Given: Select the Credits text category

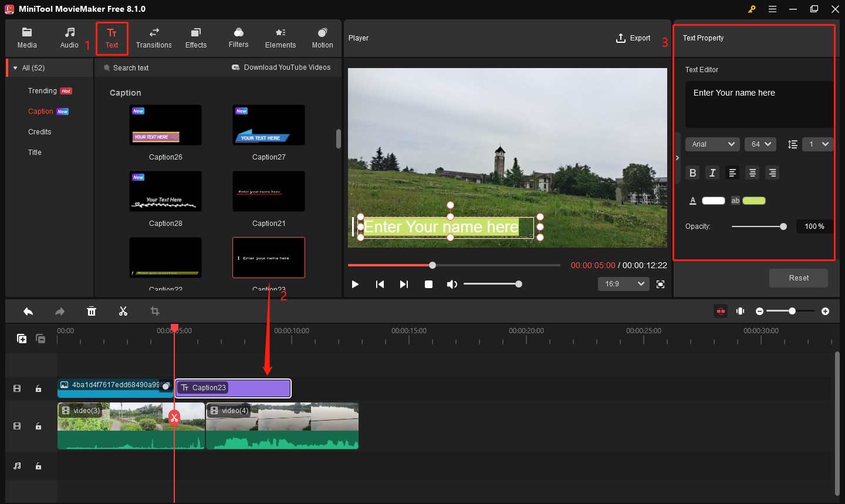Looking at the screenshot, I should click(39, 132).
